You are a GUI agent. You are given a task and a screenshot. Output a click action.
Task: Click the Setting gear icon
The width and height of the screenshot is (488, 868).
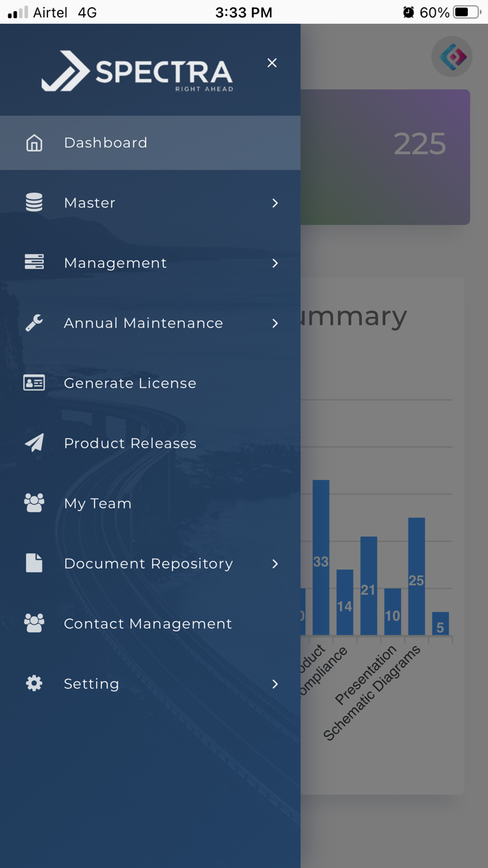pos(34,683)
